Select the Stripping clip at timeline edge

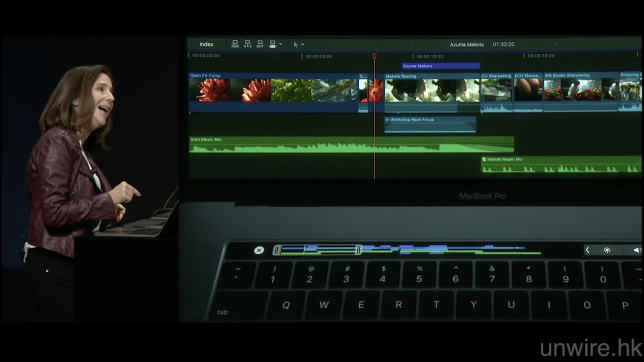coord(630,92)
